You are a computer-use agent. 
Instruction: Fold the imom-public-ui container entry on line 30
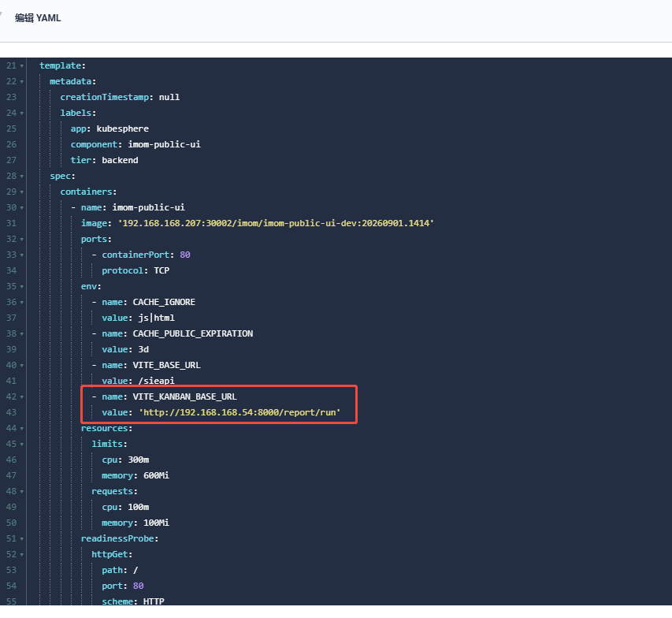[22, 208]
